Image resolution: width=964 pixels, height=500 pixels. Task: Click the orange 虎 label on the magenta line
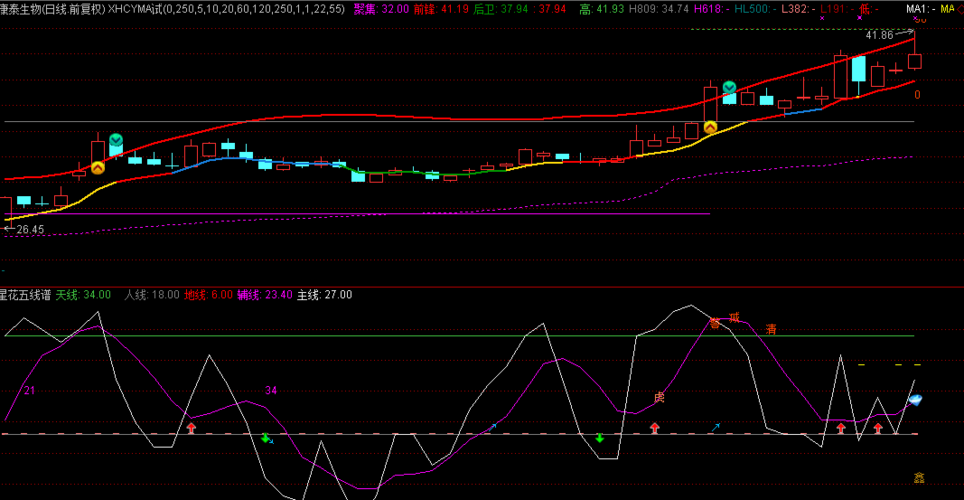(x=659, y=397)
